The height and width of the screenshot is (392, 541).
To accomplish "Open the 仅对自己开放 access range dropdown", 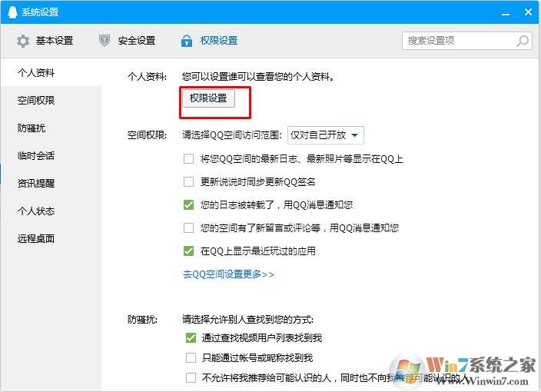I will (x=325, y=135).
